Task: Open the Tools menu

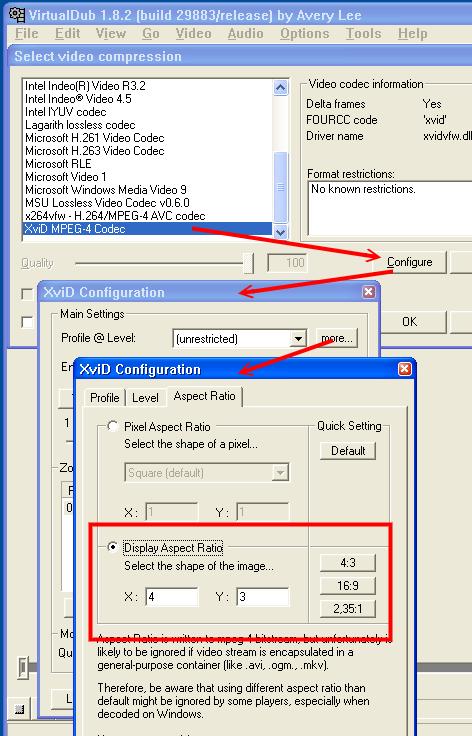Action: (364, 34)
